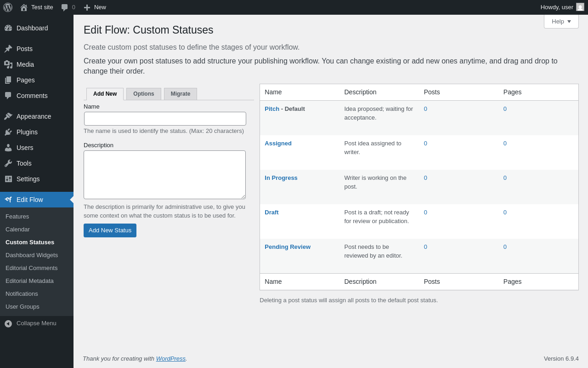Switch to the Migrate tab

(181, 94)
